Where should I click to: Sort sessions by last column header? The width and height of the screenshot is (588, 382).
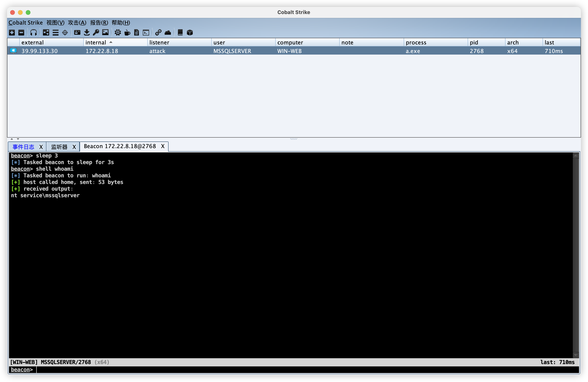561,42
